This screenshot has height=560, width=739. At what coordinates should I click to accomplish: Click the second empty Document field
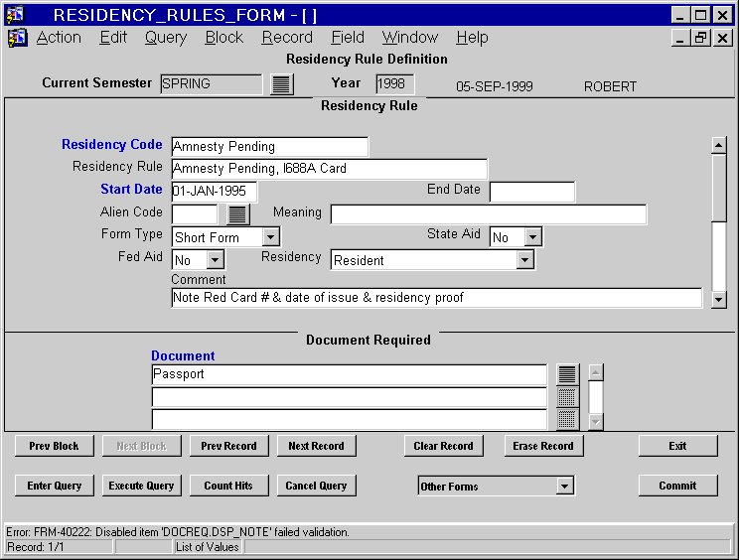coord(350,397)
